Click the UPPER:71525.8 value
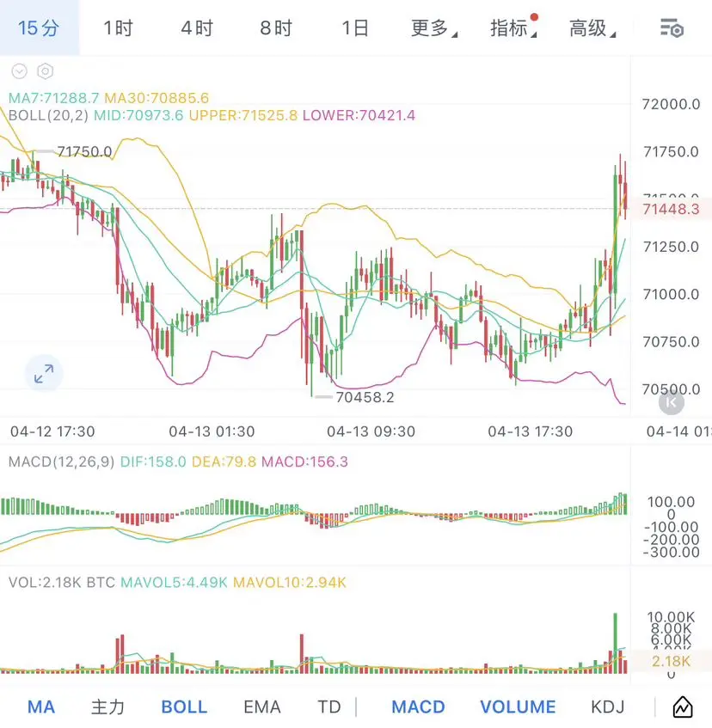Image resolution: width=712 pixels, height=728 pixels. pos(242,115)
